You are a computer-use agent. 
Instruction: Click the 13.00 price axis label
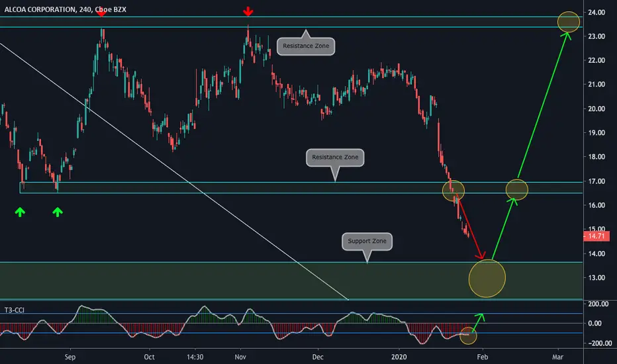tap(596, 277)
